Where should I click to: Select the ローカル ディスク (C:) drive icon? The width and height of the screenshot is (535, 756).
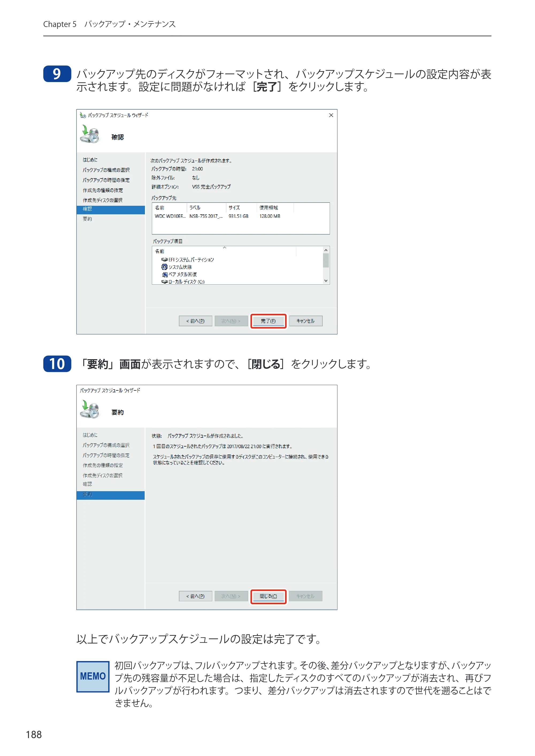click(x=164, y=281)
